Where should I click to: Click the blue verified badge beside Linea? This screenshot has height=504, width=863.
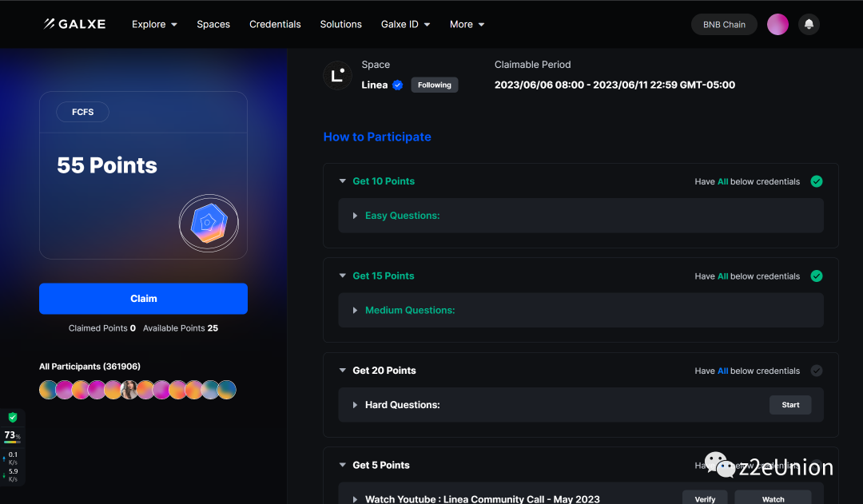pyautogui.click(x=397, y=85)
